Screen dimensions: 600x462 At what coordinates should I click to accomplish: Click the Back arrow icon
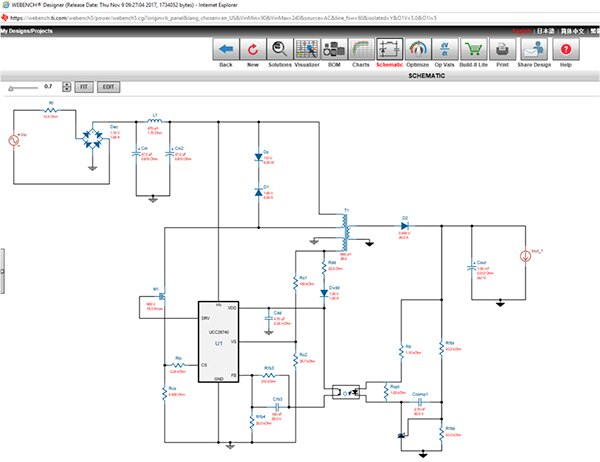click(225, 49)
